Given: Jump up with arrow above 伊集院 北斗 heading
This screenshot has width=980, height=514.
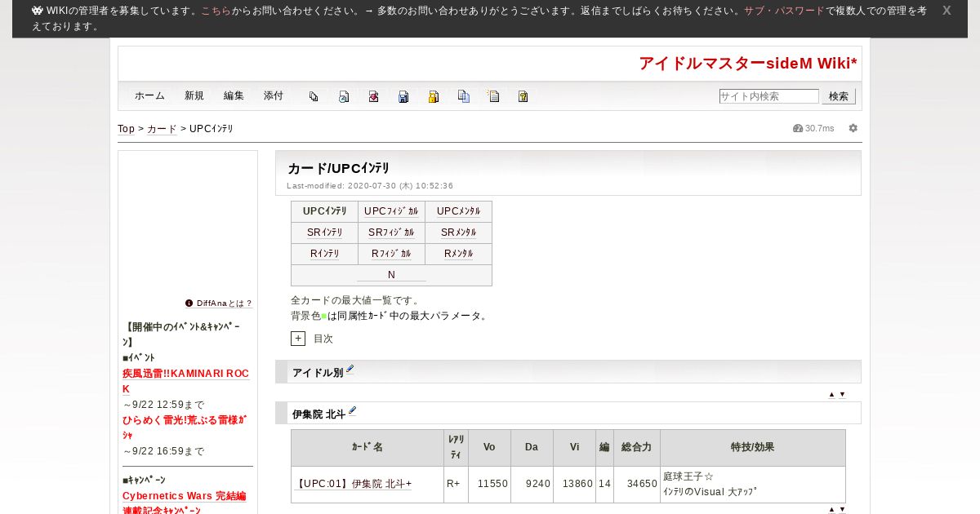Looking at the screenshot, I should [831, 394].
